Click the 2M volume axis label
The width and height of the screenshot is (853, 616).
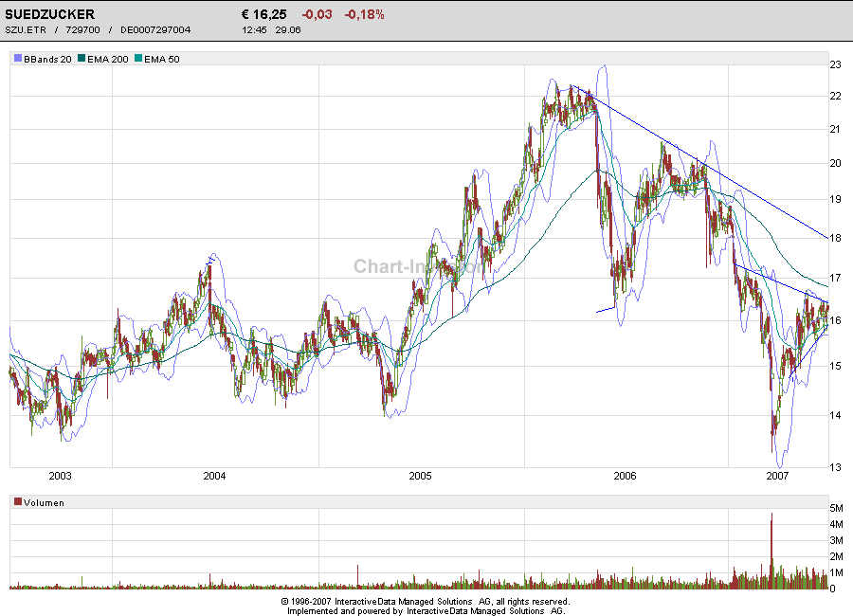click(x=836, y=556)
